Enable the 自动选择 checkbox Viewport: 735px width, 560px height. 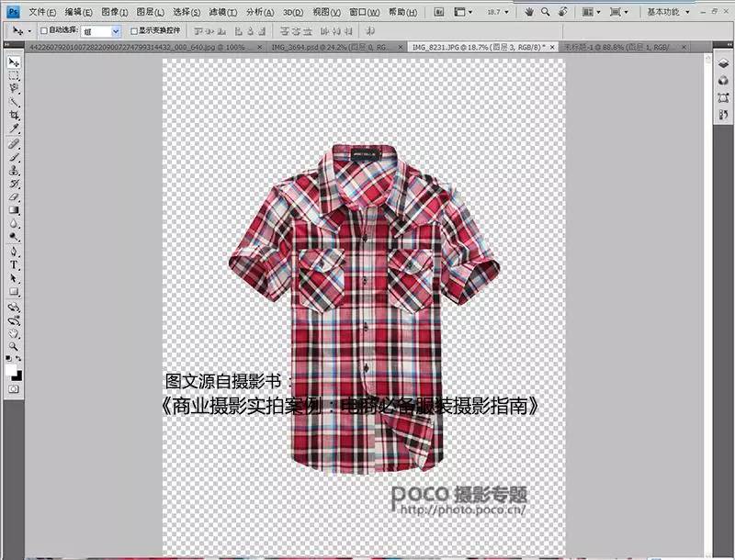coord(43,30)
